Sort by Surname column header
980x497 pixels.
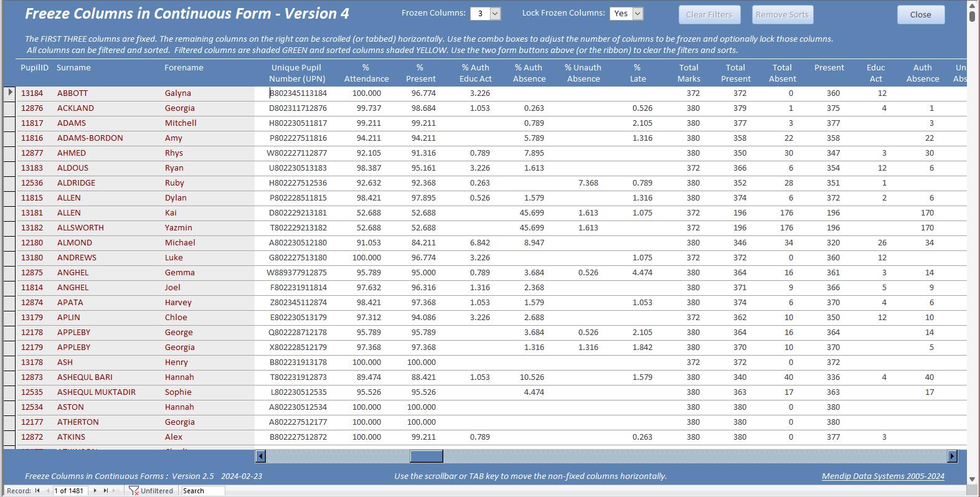tap(73, 68)
